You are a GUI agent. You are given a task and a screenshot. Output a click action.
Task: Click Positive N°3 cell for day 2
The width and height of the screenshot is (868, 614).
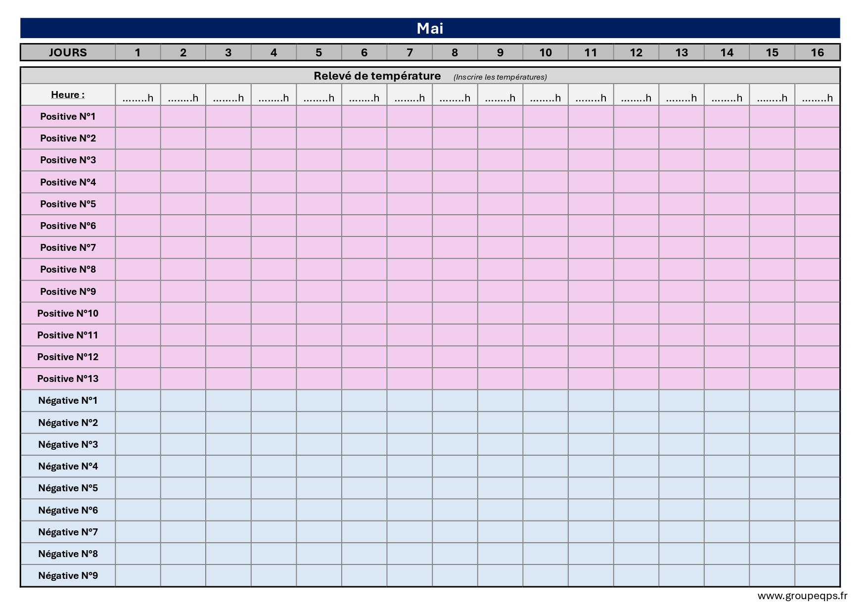pos(183,160)
